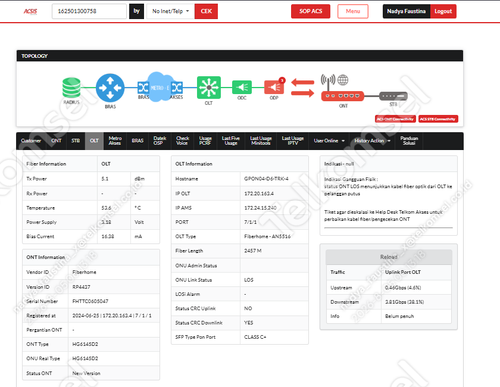Screen dimensions: 500x387
Task: Click the green OLT node icon
Action: 209,88
